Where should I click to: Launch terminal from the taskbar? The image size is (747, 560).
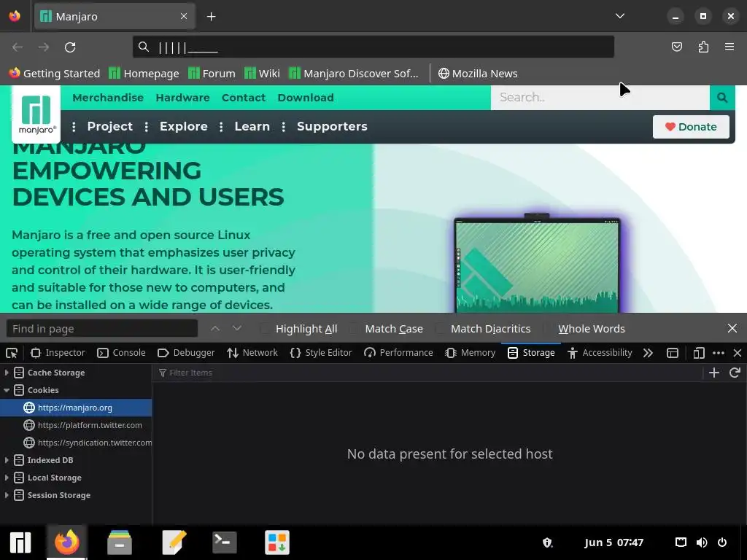click(225, 542)
